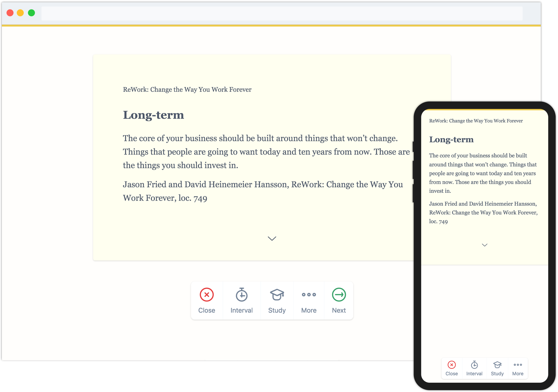The image size is (558, 392).
Task: Click the quote paragraph on the desktop card
Action: [266, 152]
